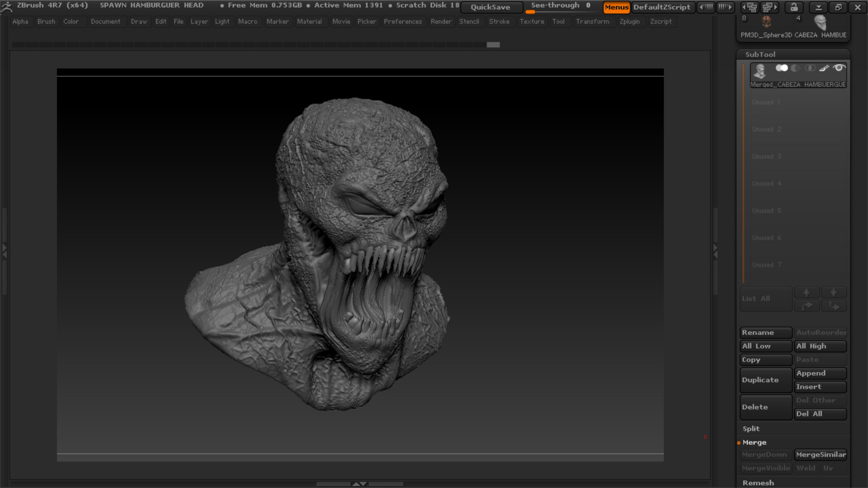The height and width of the screenshot is (488, 868).
Task: Click the padlock interface lock icon
Action: click(793, 7)
